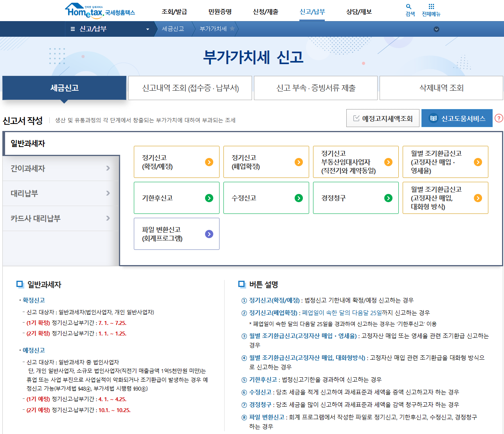Switch to 신고내역 조회 (접수증·납부서) tab
Image resolution: width=504 pixels, height=434 pixels.
pos(190,88)
